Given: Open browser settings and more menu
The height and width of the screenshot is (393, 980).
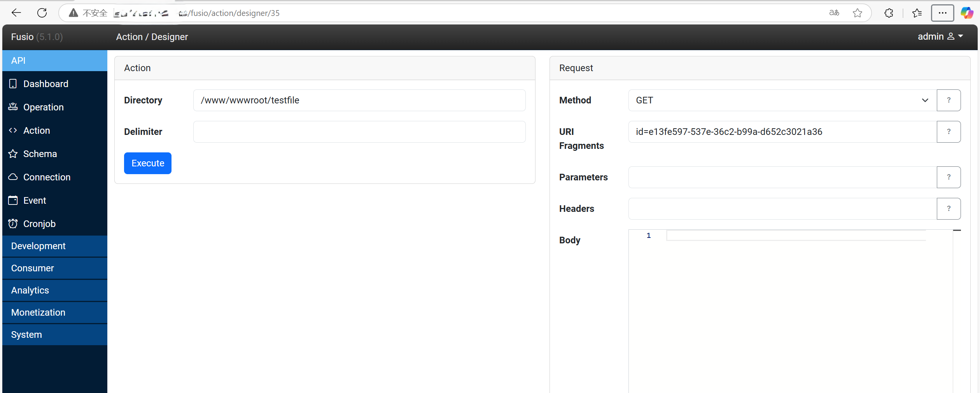Looking at the screenshot, I should pyautogui.click(x=942, y=13).
